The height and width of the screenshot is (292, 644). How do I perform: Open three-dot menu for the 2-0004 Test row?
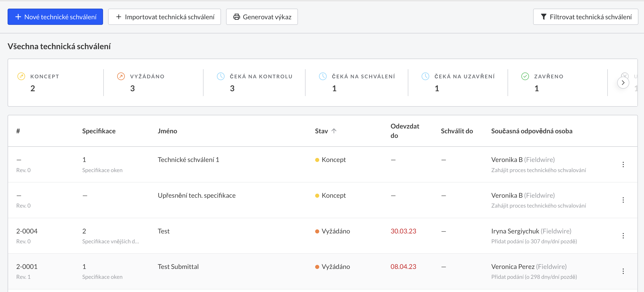click(x=623, y=236)
